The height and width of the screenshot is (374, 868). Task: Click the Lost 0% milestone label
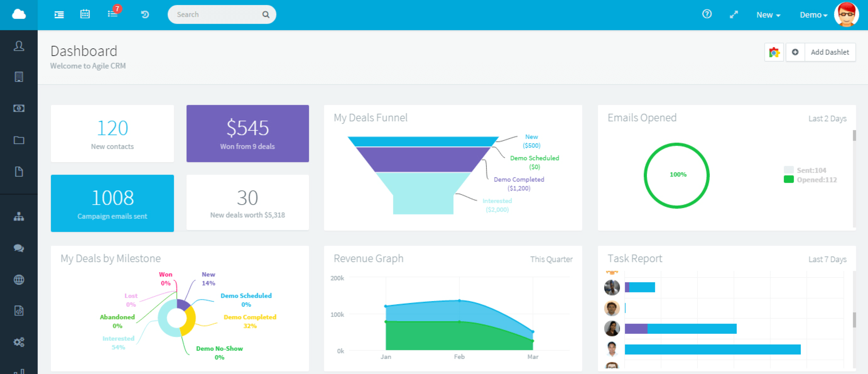(x=131, y=300)
